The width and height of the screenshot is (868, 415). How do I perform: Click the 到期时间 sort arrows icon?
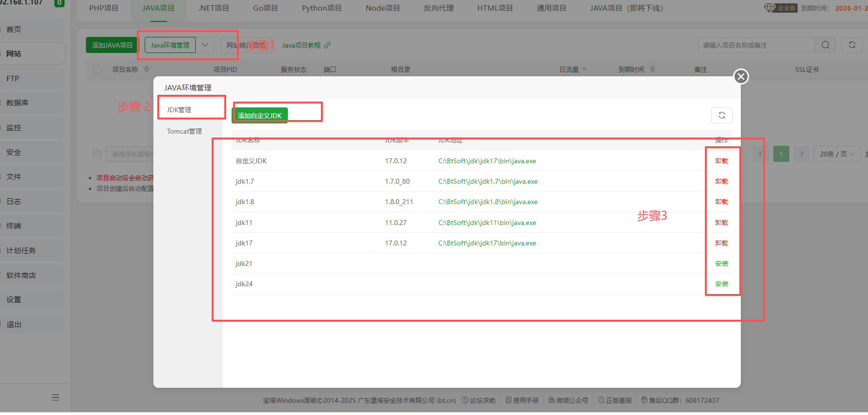pos(652,69)
